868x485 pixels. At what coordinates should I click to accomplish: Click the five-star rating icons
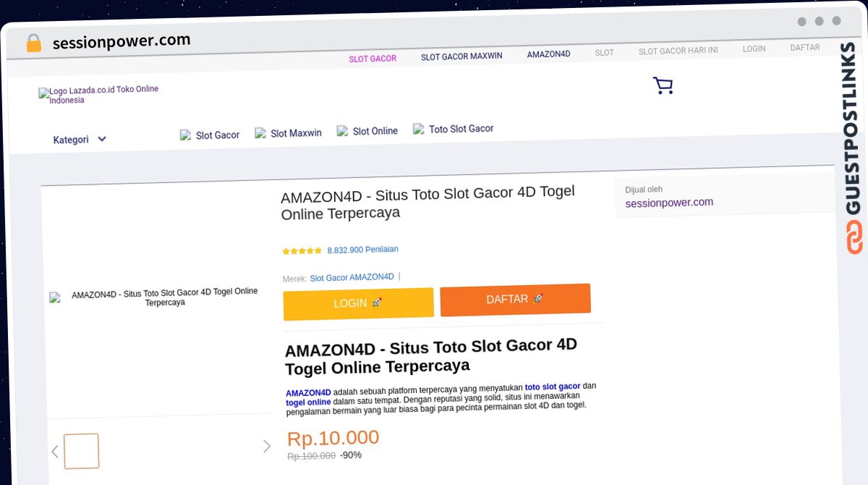(302, 251)
